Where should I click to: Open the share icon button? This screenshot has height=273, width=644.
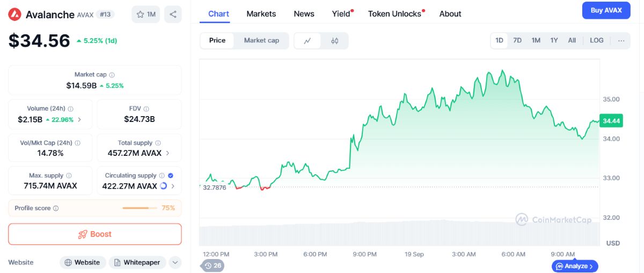pyautogui.click(x=173, y=15)
